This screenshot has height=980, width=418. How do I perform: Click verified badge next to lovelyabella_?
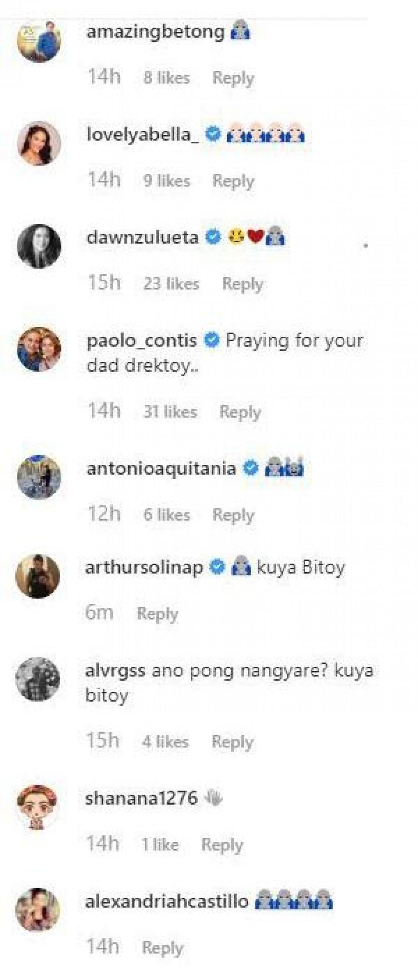pyautogui.click(x=213, y=134)
